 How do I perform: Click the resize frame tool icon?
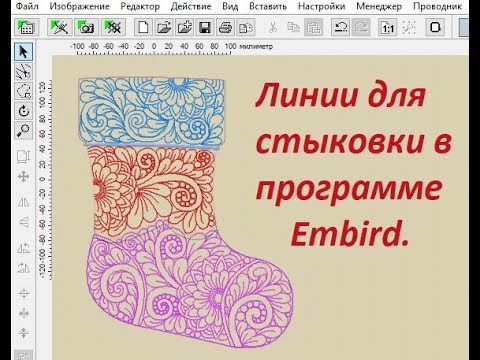point(24,157)
